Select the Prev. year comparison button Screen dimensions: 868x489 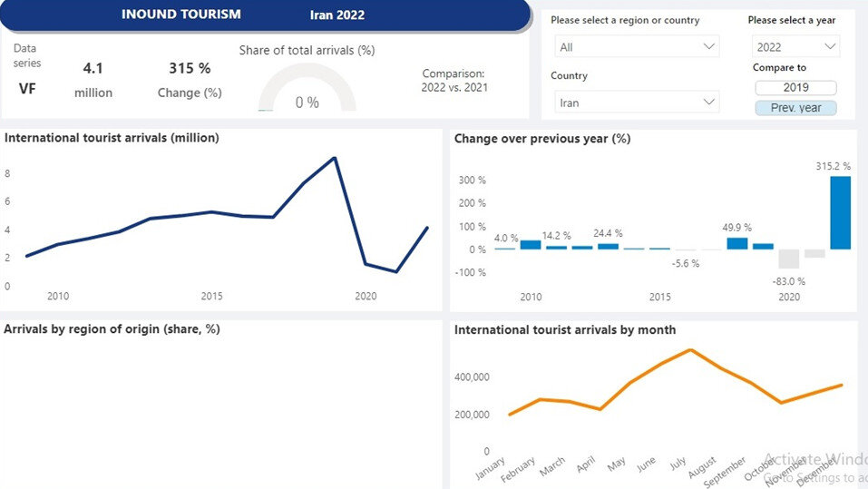point(795,108)
